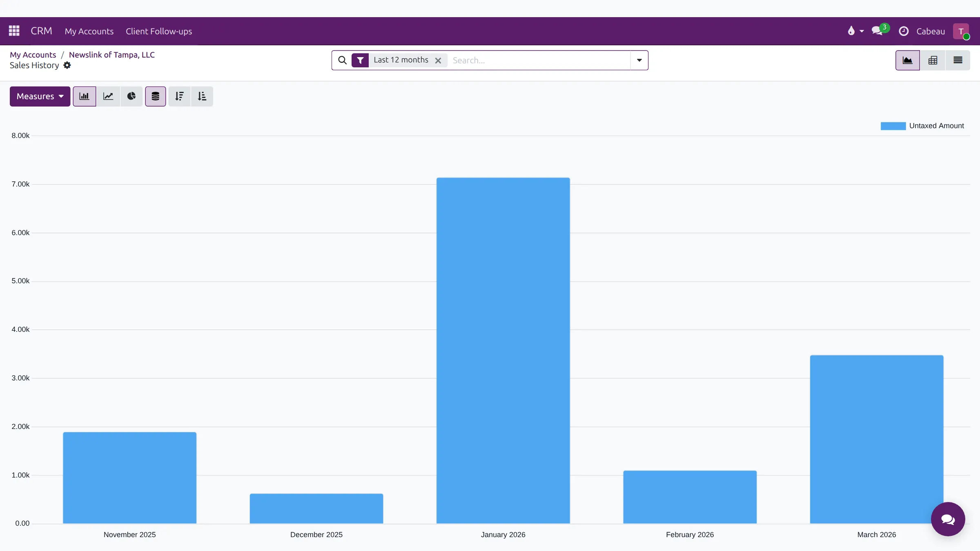Open the Sales History gear settings
The height and width of the screenshot is (551, 980).
coord(67,65)
